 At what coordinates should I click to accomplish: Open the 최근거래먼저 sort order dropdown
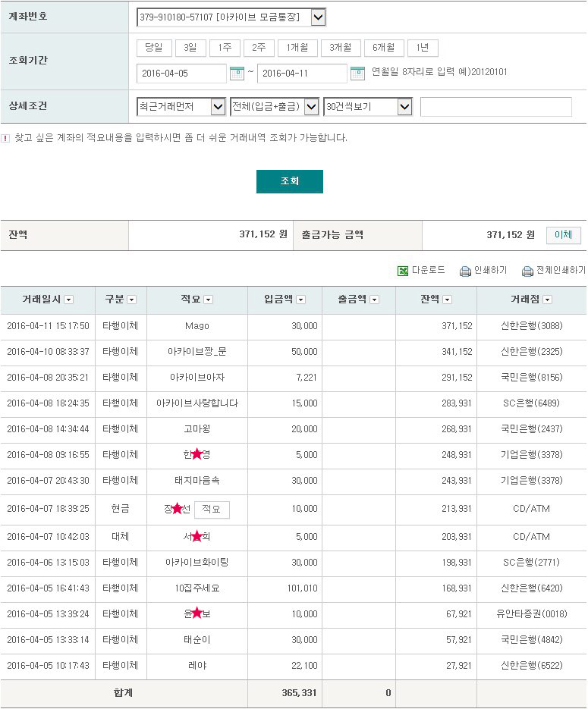(218, 107)
